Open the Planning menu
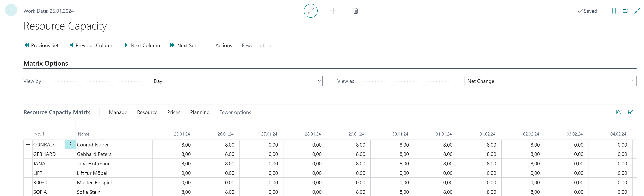Image resolution: width=644 pixels, height=196 pixels. click(x=200, y=112)
